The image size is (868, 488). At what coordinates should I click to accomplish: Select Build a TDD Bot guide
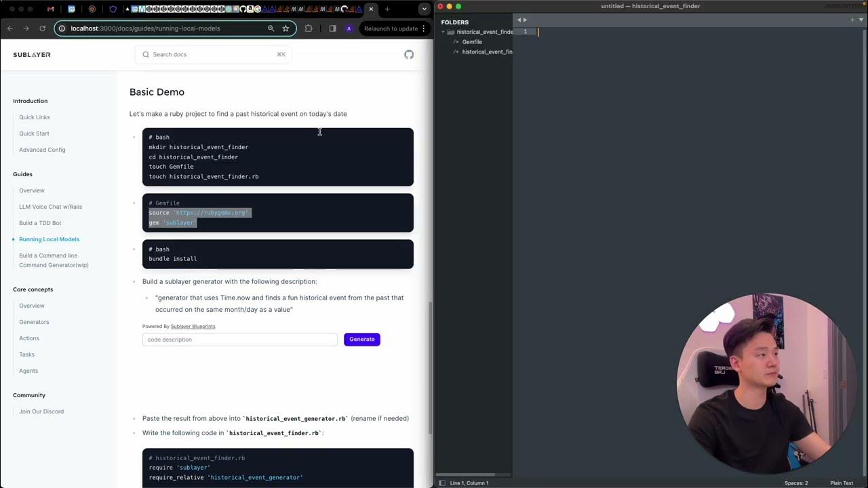pos(40,223)
